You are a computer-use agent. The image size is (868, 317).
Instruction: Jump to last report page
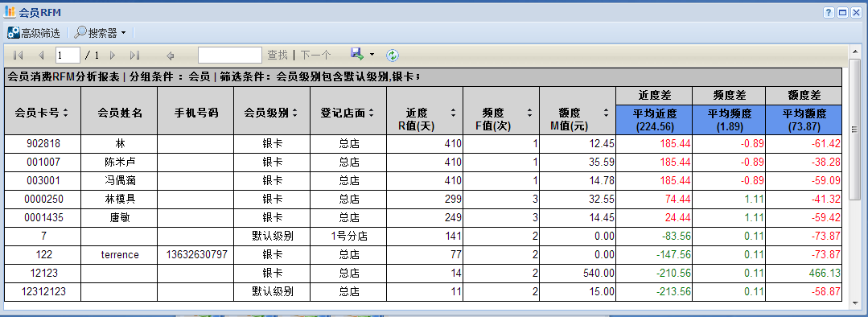(x=134, y=56)
